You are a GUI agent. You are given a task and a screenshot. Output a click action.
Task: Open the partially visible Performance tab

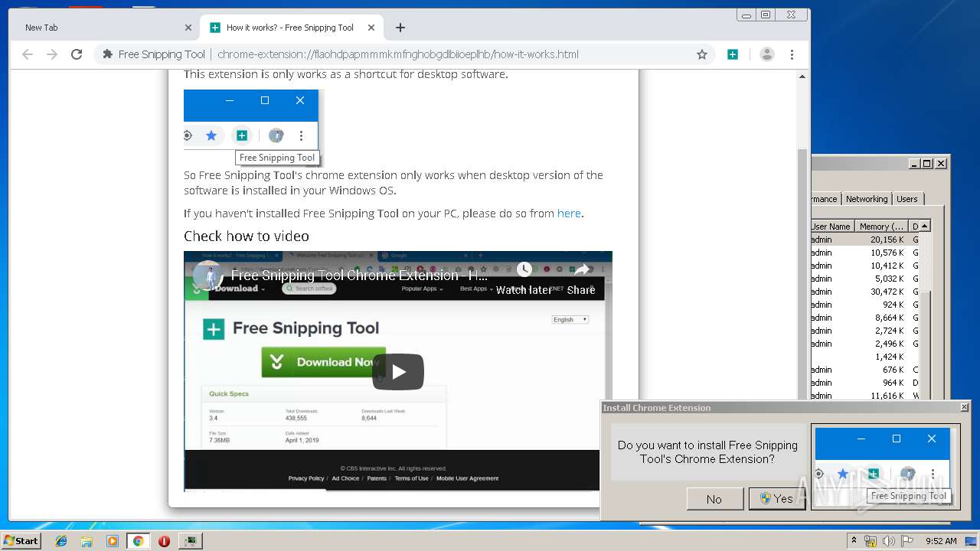pyautogui.click(x=825, y=199)
